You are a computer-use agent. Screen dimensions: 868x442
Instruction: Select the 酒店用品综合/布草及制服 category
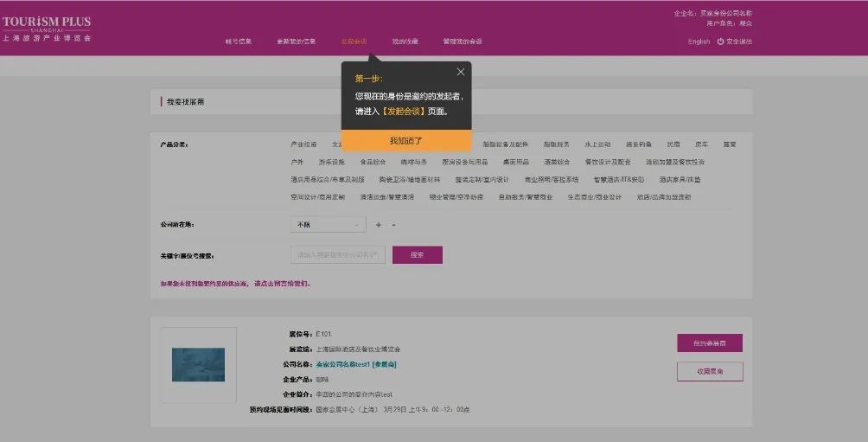[328, 180]
